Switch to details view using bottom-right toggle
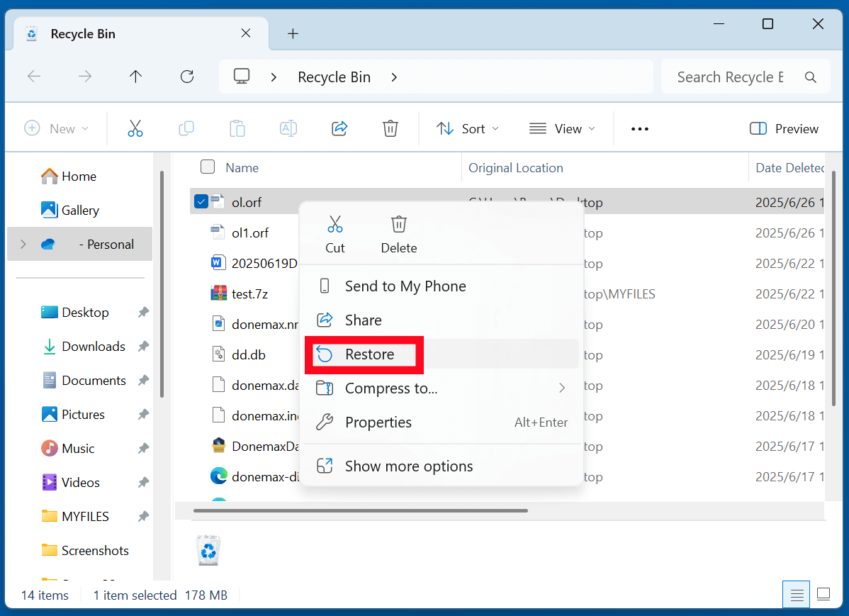This screenshot has height=616, width=849. click(796, 594)
